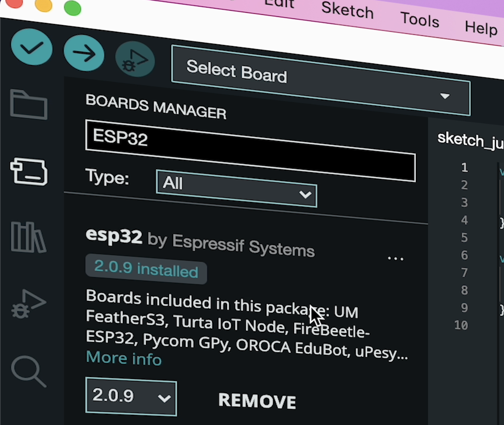Open the Debug panel in sidebar
Viewport: 504px width, 425px height.
[28, 304]
